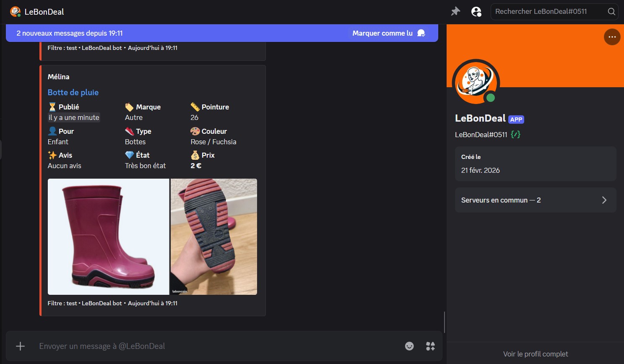The image size is (624, 364).
Task: Open the profile icon in the header toolbar
Action: [476, 12]
